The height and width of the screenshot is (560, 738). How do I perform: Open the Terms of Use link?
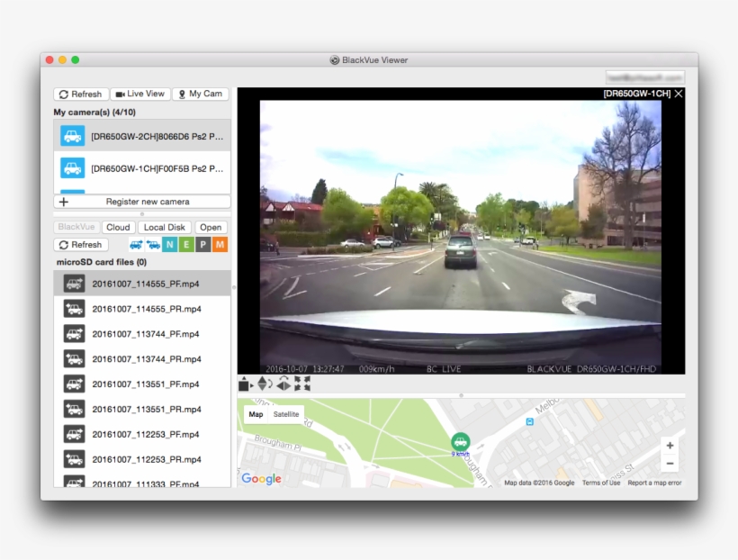coord(599,483)
